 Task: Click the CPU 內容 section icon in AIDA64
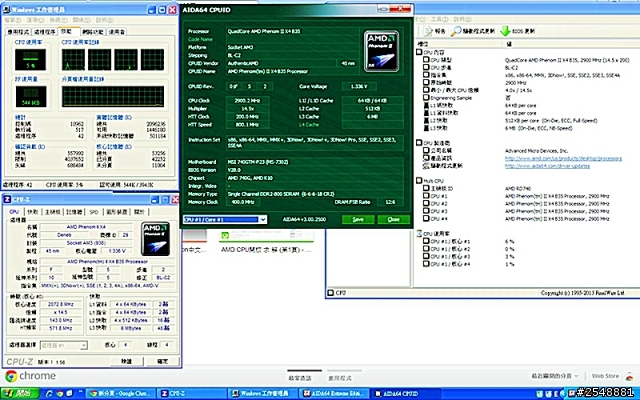tap(419, 52)
